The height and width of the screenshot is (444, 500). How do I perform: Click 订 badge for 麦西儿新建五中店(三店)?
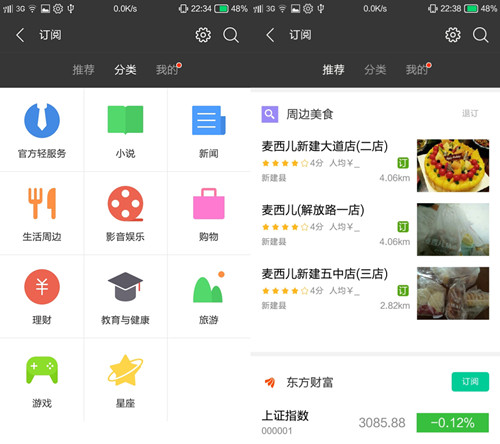coord(403,291)
